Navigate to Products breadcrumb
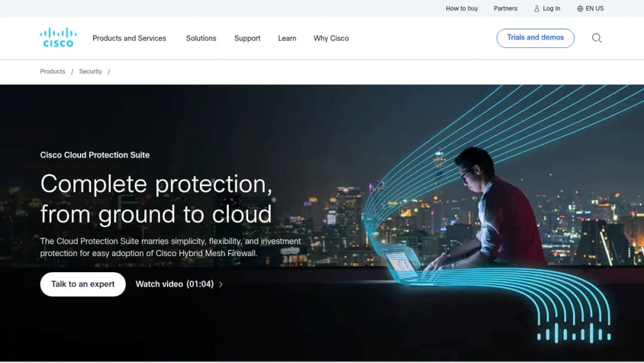The width and height of the screenshot is (644, 363). pyautogui.click(x=52, y=72)
